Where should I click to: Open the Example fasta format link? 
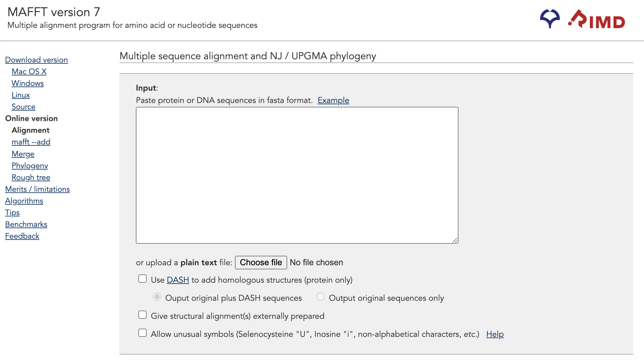(x=333, y=100)
